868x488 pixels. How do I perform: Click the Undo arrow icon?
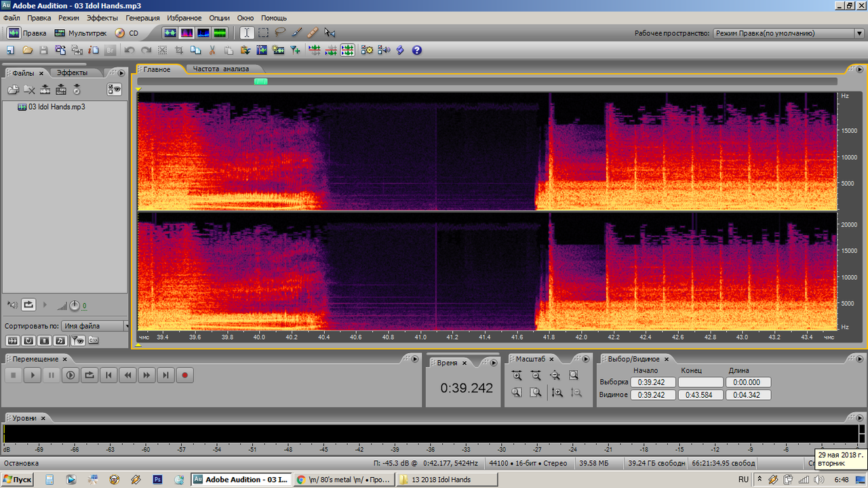[130, 50]
